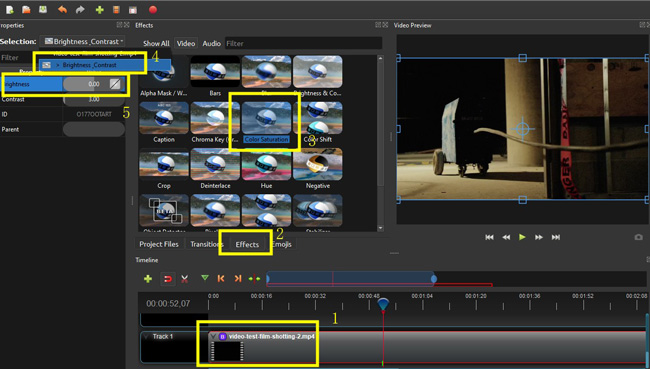Click the timecode display 00:00:52,07
Image resolution: width=650 pixels, height=369 pixels.
(x=168, y=303)
